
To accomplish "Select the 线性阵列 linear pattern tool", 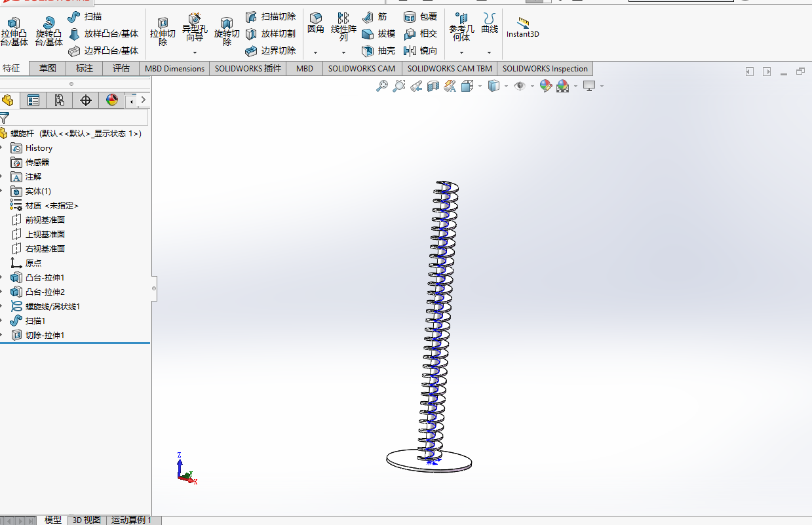I will point(343,28).
